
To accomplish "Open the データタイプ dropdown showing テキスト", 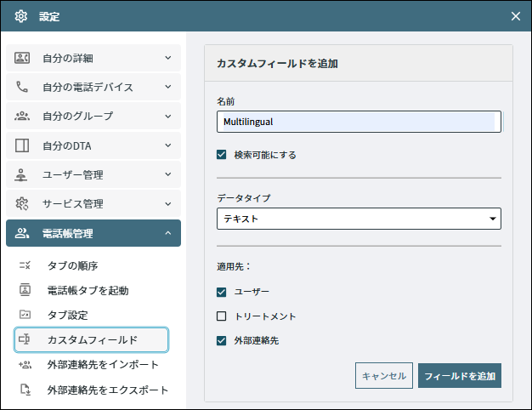I will 359,219.
